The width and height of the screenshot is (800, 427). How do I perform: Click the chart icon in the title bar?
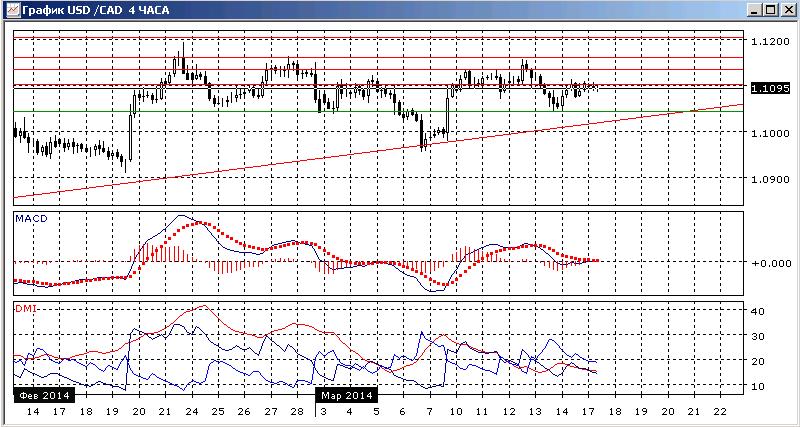(13, 10)
